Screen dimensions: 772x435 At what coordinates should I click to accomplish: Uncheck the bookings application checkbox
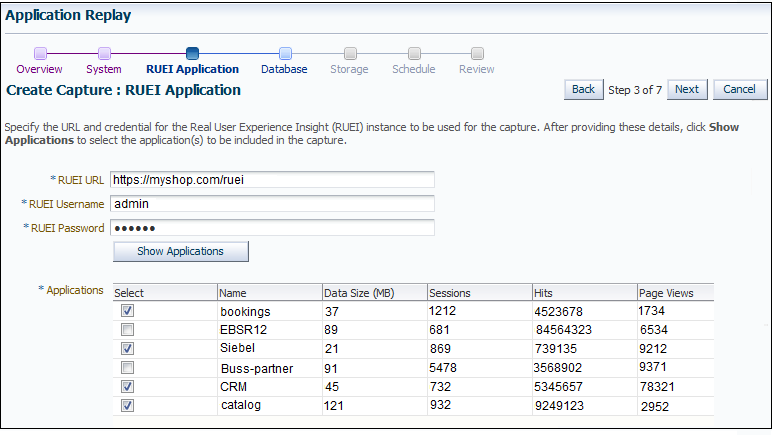[128, 311]
